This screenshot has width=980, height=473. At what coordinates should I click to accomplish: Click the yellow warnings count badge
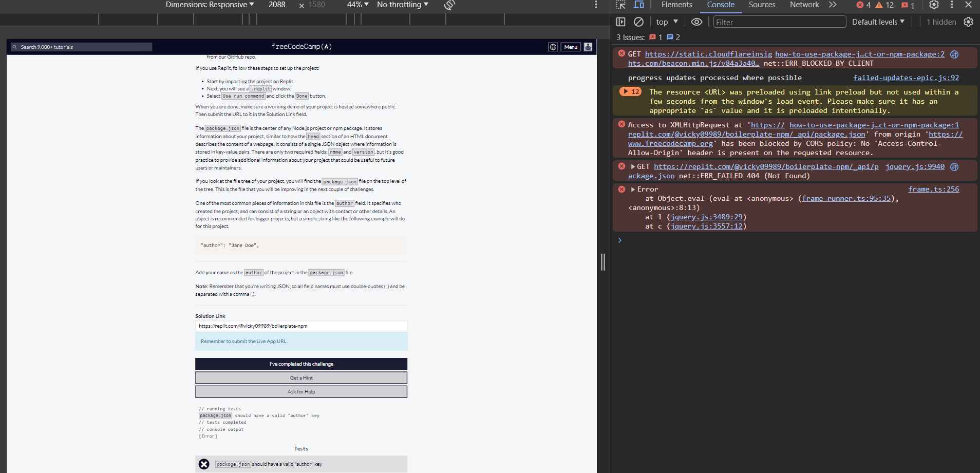881,5
